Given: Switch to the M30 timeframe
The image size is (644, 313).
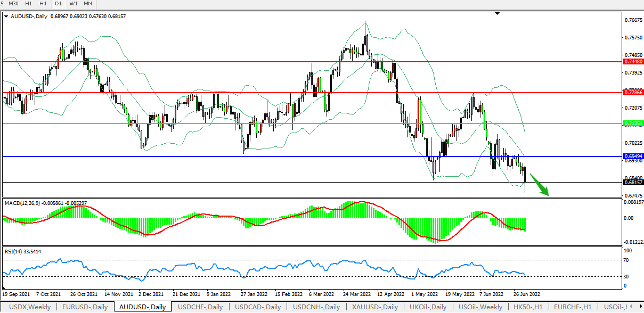Looking at the screenshot, I should pos(13,4).
